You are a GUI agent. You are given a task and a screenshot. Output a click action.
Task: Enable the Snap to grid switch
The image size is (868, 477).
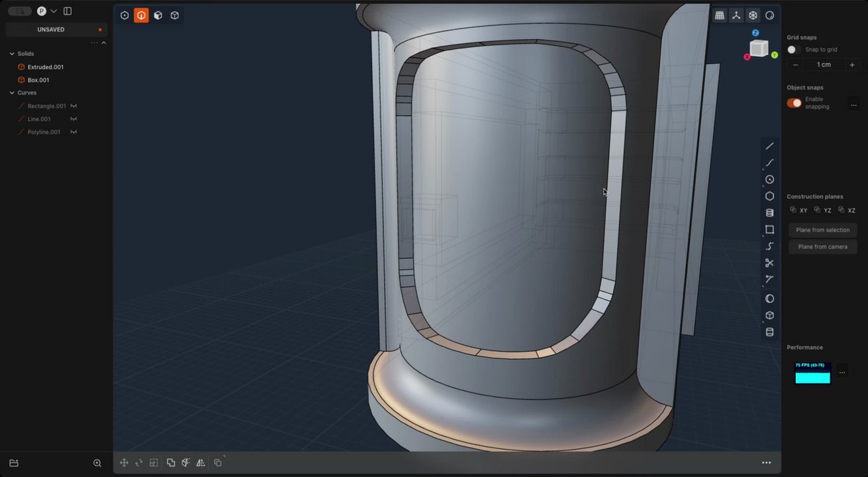click(x=793, y=50)
